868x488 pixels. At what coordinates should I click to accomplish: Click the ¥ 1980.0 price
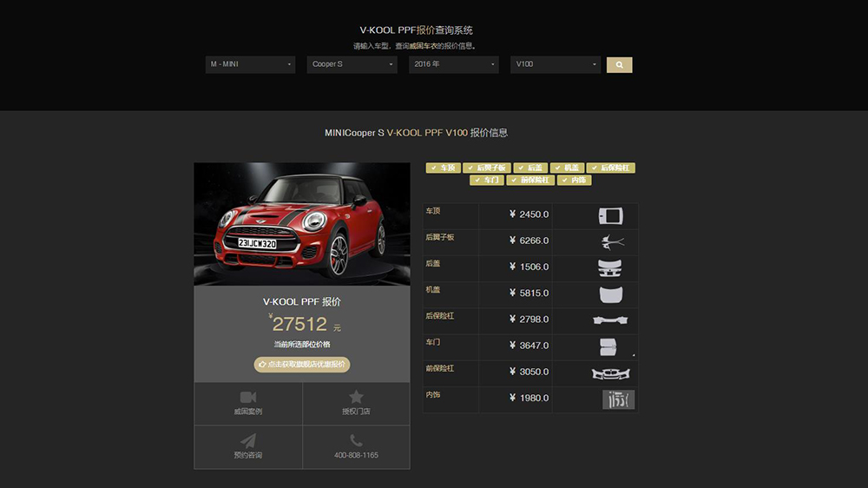[x=529, y=398]
